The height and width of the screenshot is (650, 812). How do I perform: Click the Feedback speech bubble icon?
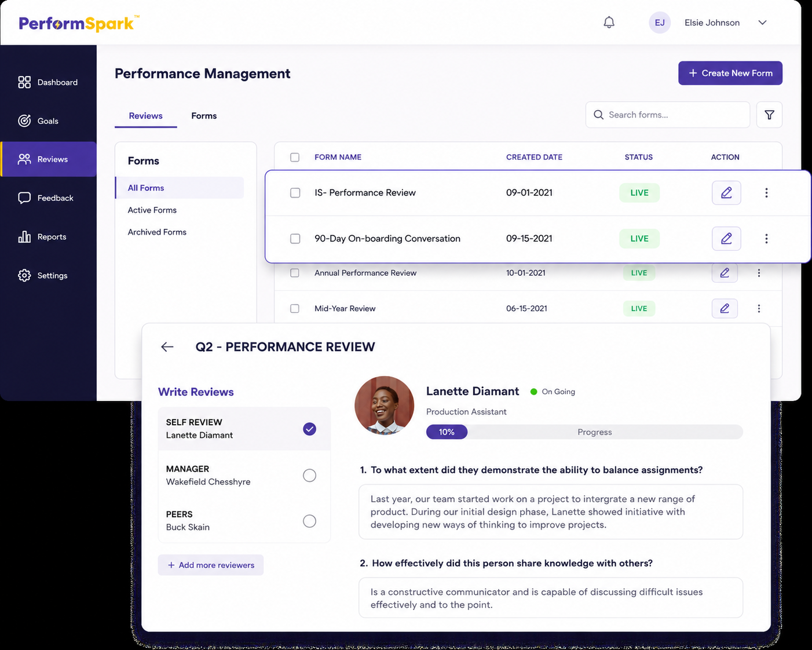[24, 198]
